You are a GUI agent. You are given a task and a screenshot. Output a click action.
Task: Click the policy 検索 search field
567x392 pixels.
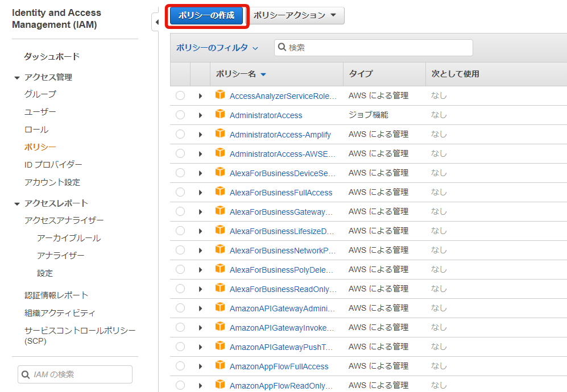[x=373, y=48]
